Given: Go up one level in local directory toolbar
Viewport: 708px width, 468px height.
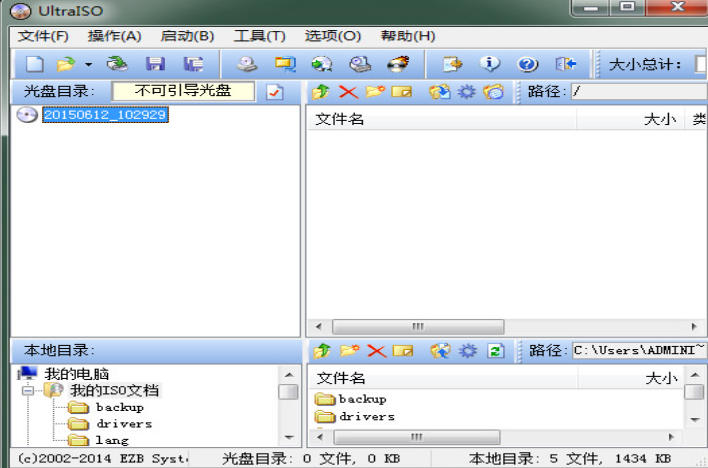Looking at the screenshot, I should point(322,351).
